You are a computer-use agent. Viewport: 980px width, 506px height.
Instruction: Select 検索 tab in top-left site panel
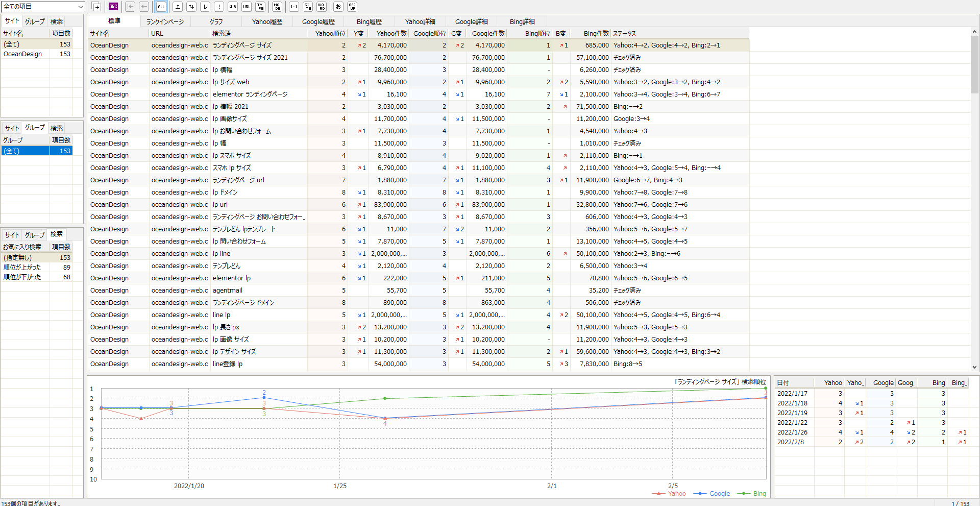pyautogui.click(x=57, y=21)
